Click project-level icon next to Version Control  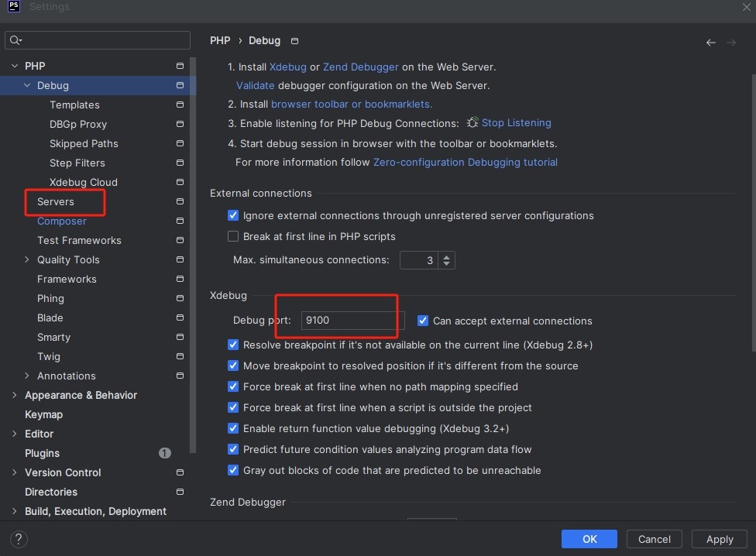(180, 472)
